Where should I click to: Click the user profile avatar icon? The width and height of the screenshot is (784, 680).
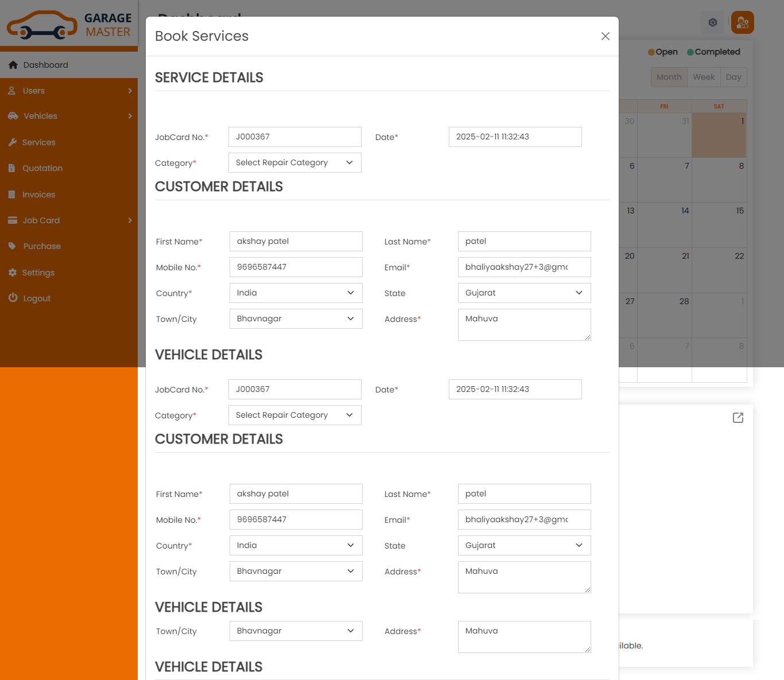(x=742, y=22)
